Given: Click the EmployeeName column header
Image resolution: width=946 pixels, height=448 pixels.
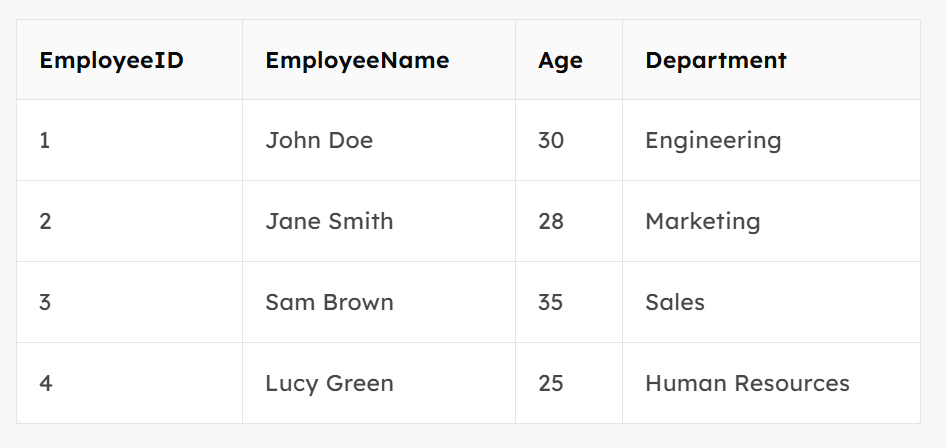Looking at the screenshot, I should coord(379,60).
